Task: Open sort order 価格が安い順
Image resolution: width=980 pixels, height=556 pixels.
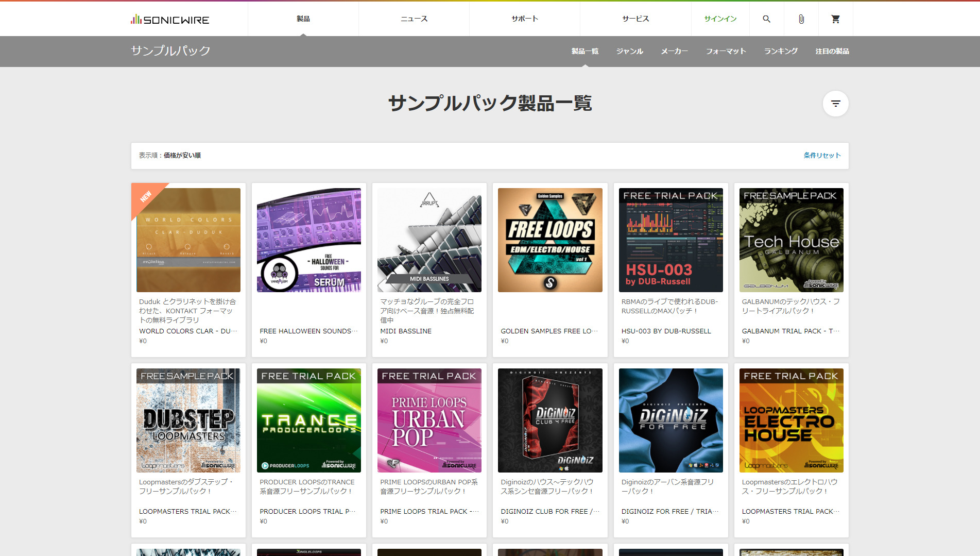Action: click(x=182, y=156)
